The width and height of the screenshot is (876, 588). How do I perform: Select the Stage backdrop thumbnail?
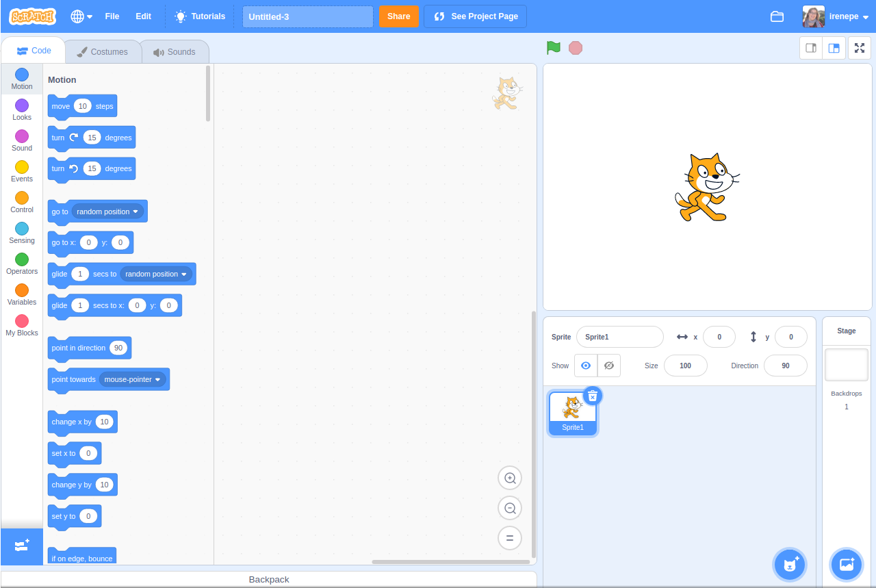point(847,365)
